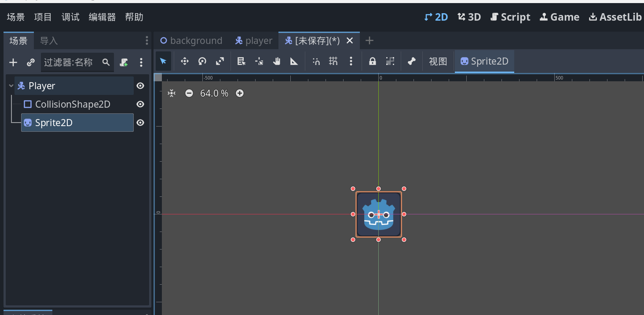Open skeleton options bone icon
644x315 pixels.
(x=411, y=62)
